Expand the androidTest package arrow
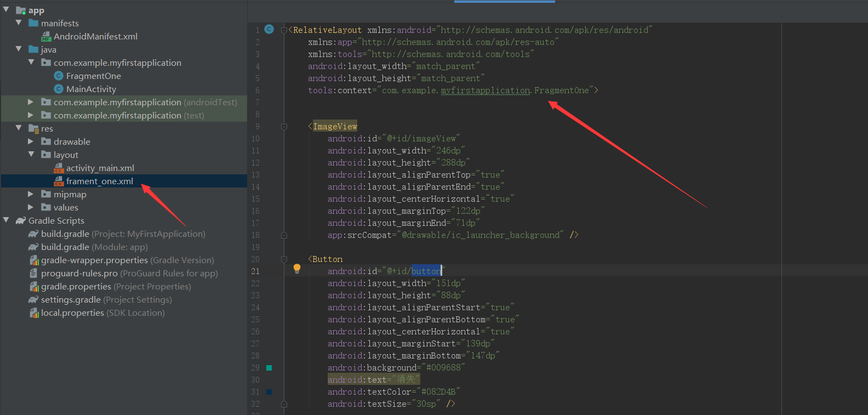The image size is (868, 415). pyautogui.click(x=31, y=101)
